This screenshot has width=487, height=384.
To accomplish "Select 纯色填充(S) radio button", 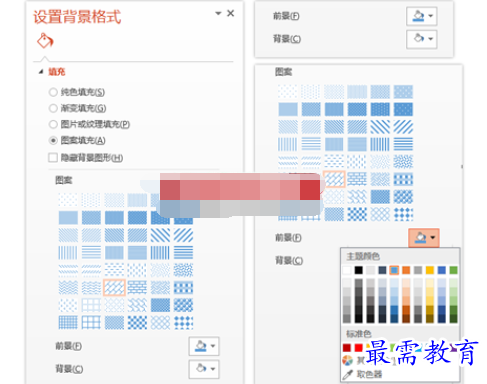I will coord(53,92).
